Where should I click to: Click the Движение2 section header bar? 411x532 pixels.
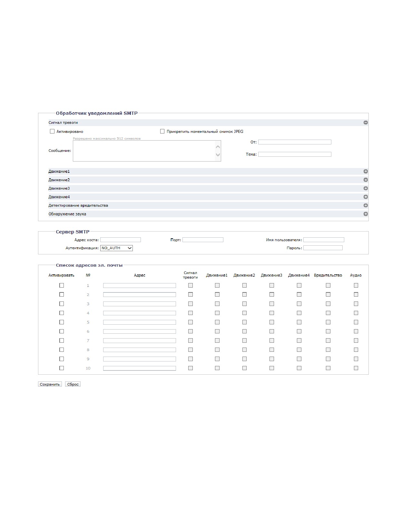tap(208, 180)
